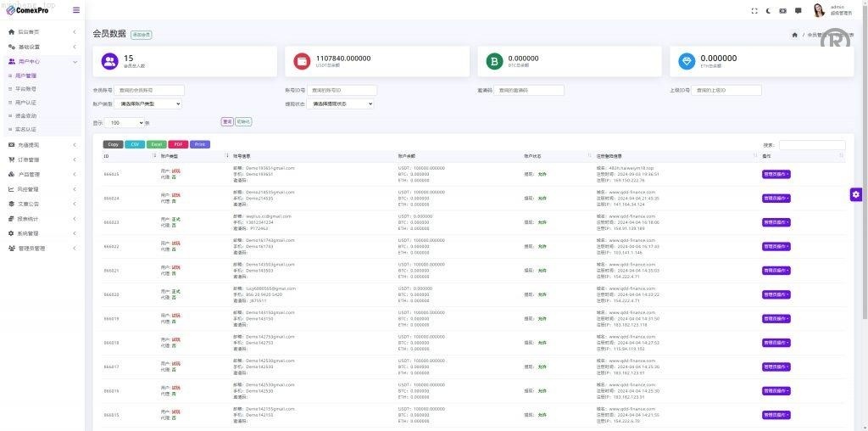Click the red PDF export button
868x431 pixels.
pos(178,144)
